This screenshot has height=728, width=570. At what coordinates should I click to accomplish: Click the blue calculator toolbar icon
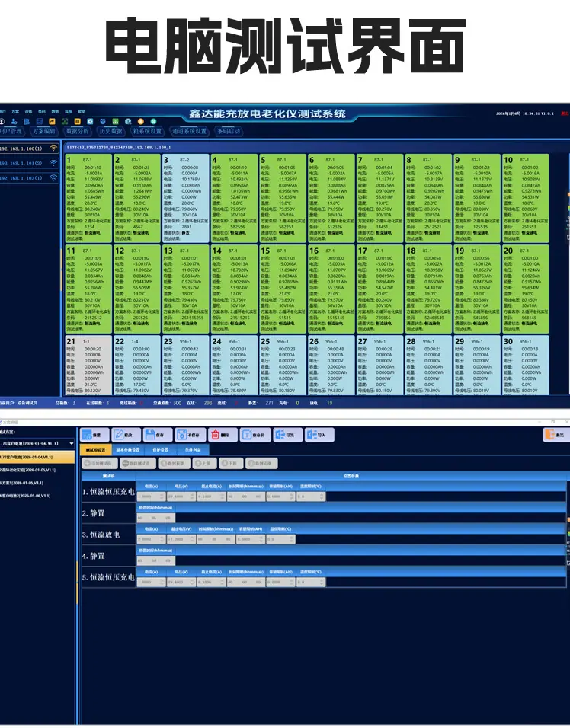click(27, 122)
